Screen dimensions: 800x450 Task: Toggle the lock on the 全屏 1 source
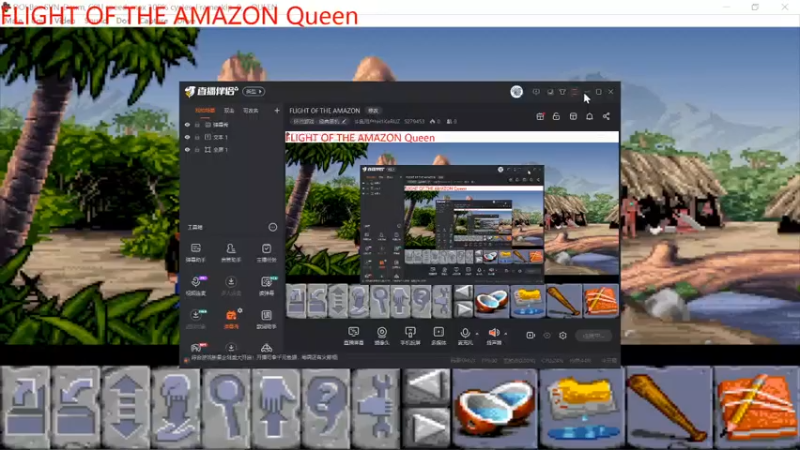point(197,150)
